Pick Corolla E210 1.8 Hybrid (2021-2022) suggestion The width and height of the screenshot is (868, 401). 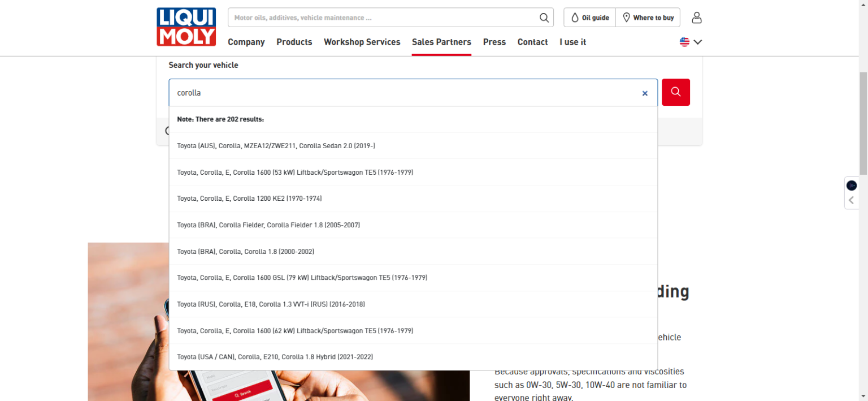275,357
